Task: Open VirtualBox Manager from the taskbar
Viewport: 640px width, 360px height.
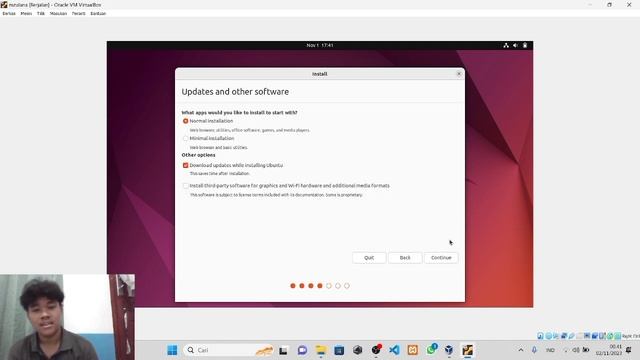Action: [449, 350]
